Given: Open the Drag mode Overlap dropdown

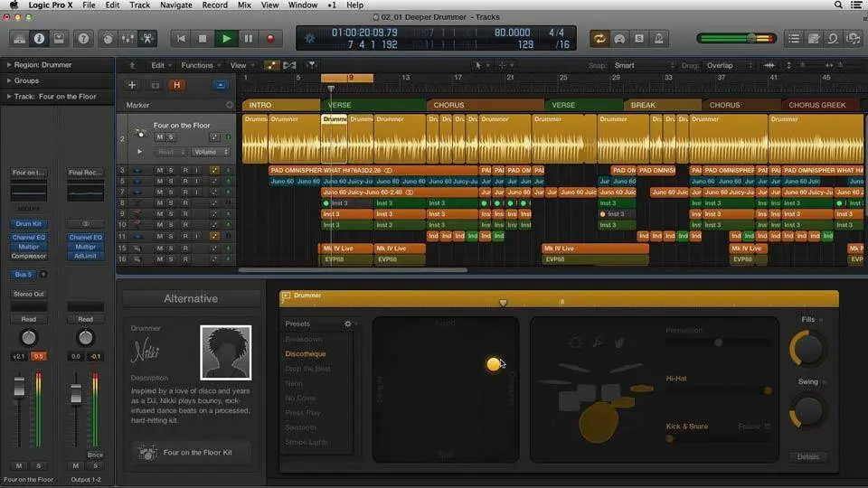Looking at the screenshot, I should coord(722,65).
